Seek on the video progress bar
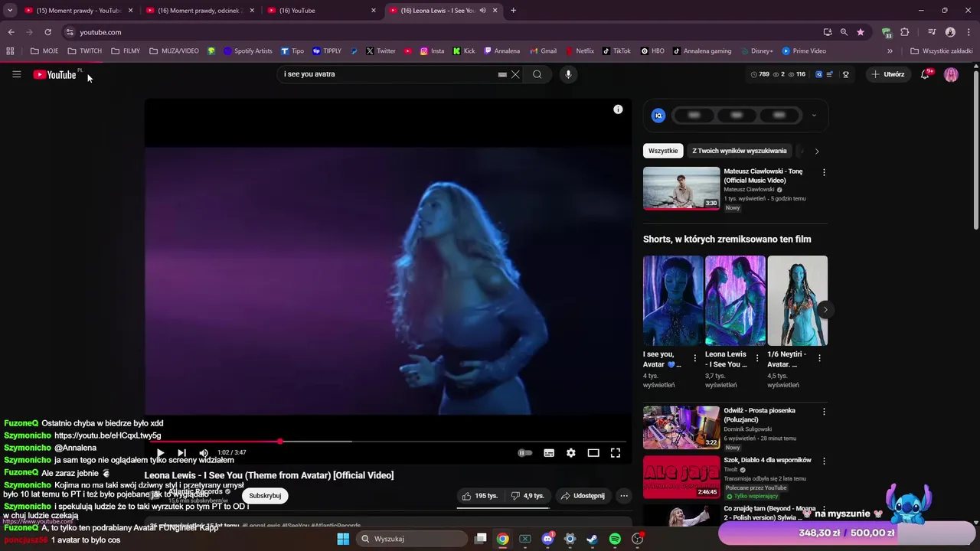Screen dimensions: 980x551 (389, 442)
